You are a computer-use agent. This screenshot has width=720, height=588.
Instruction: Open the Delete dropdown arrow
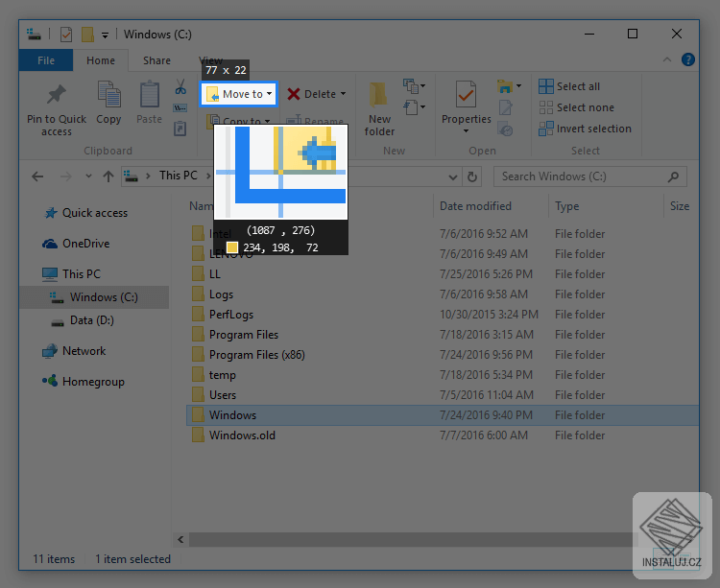[343, 94]
